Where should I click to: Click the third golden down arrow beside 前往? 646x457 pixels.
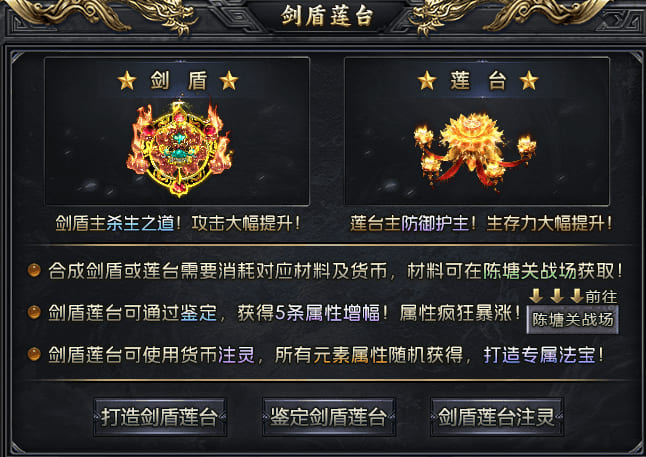coord(577,295)
